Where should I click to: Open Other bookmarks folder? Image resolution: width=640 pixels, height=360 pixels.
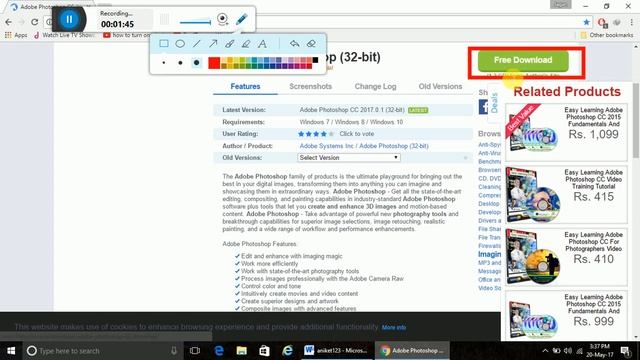point(607,35)
